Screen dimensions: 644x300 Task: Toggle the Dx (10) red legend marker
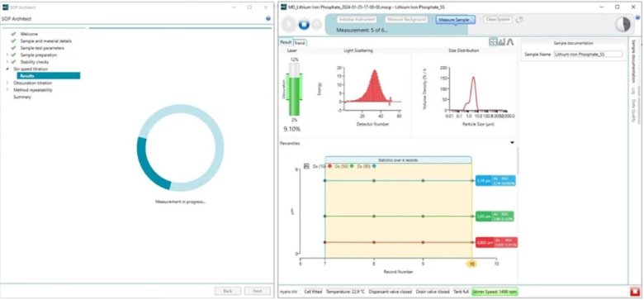pos(329,166)
